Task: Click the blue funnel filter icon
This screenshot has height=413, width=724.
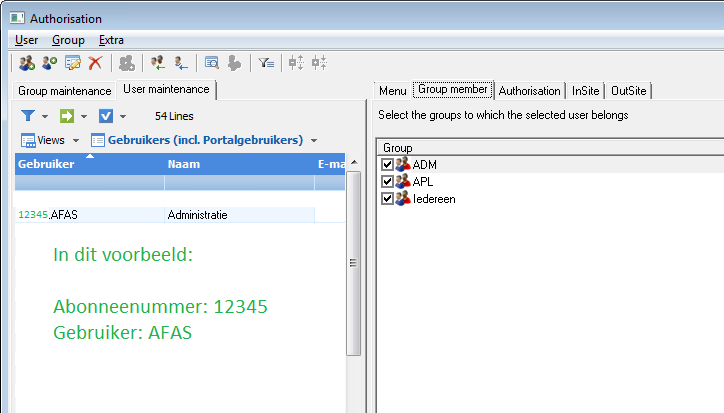Action: [28, 115]
